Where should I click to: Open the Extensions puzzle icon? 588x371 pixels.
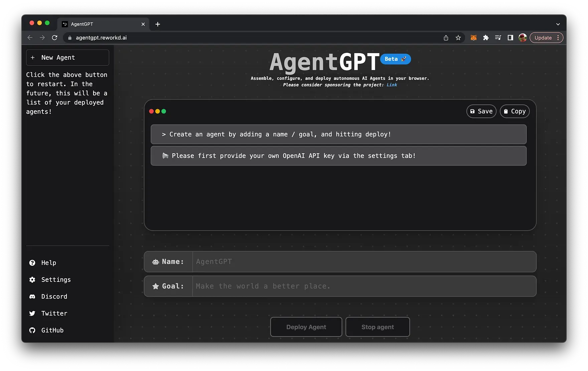486,38
